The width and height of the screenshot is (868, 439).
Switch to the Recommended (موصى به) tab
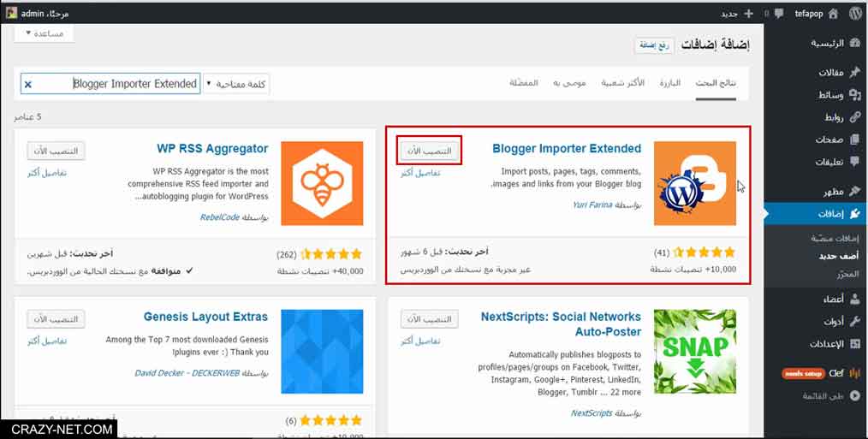point(569,83)
